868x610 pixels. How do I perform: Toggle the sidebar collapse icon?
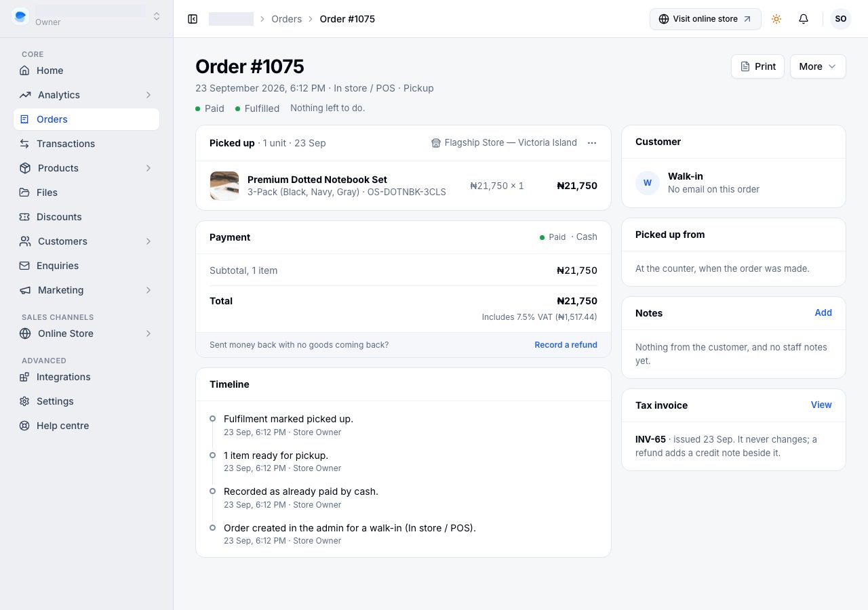coord(193,19)
